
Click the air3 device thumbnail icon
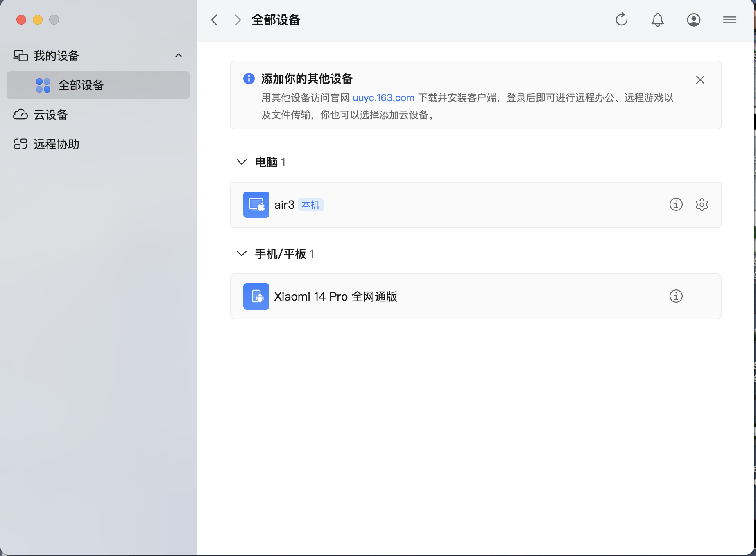point(256,205)
